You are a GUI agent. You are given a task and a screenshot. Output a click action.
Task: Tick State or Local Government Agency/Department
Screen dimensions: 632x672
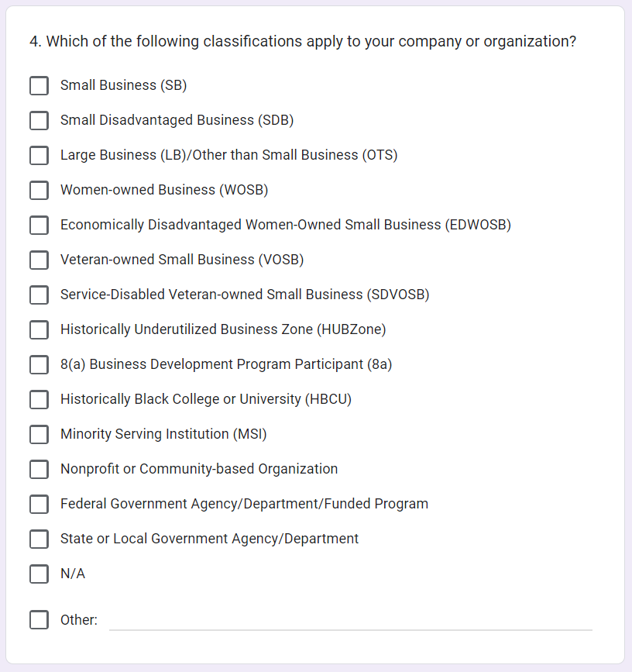(x=39, y=539)
